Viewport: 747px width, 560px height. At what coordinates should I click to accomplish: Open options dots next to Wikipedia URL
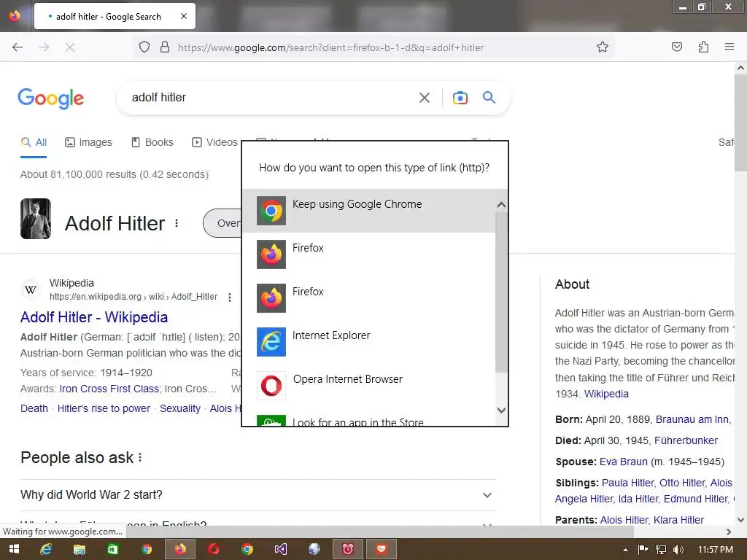coord(230,297)
